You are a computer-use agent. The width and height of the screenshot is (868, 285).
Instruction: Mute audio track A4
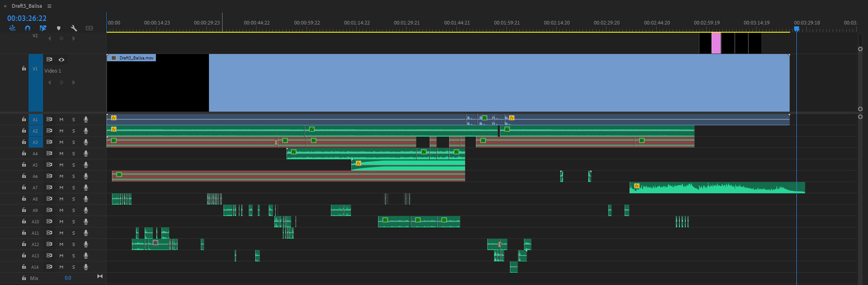click(x=61, y=153)
